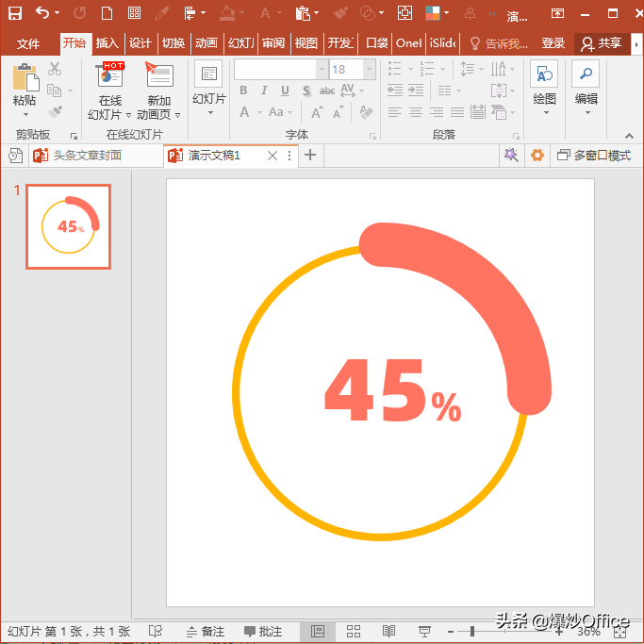The image size is (644, 644).
Task: Expand the 新加动画页 dropdown
Action: (x=177, y=115)
